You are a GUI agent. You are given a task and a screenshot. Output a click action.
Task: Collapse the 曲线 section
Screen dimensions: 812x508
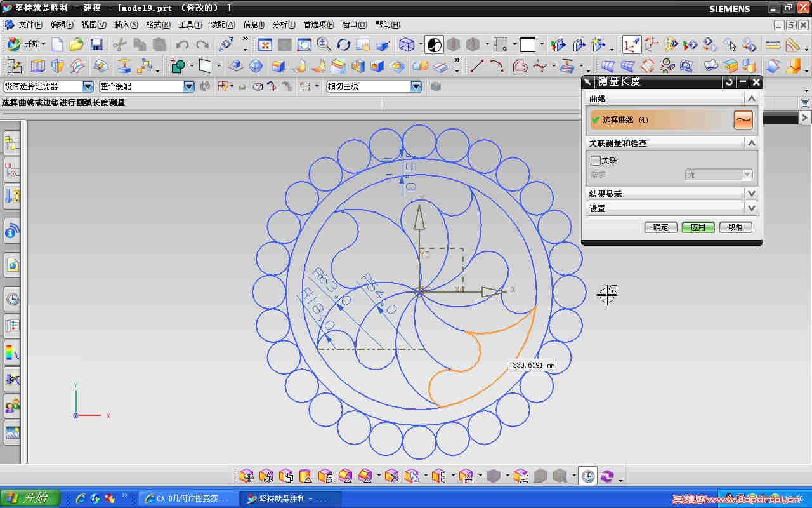(x=751, y=98)
